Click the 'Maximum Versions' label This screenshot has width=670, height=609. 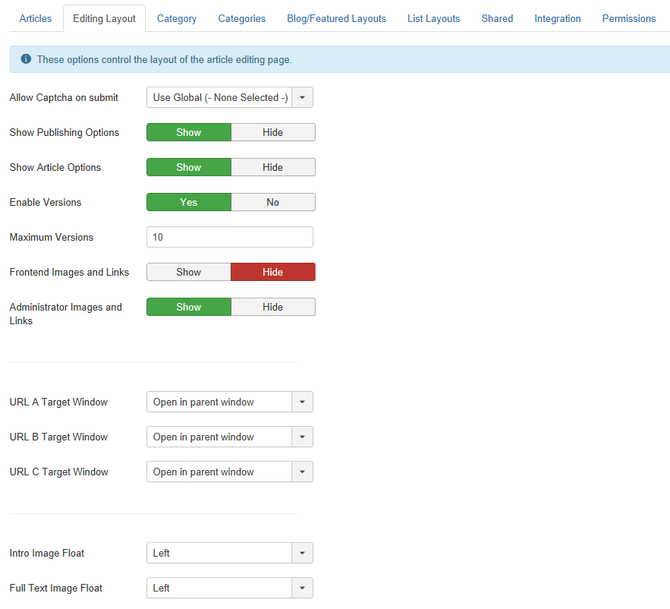coord(51,237)
